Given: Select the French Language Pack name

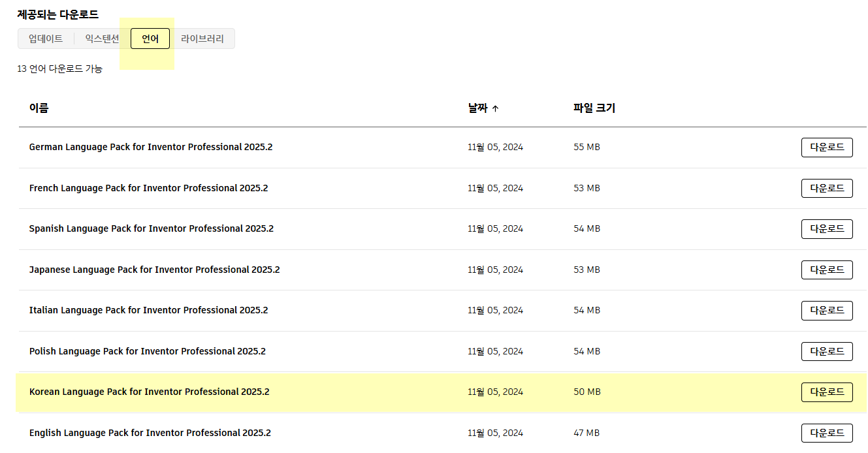Looking at the screenshot, I should pos(148,188).
